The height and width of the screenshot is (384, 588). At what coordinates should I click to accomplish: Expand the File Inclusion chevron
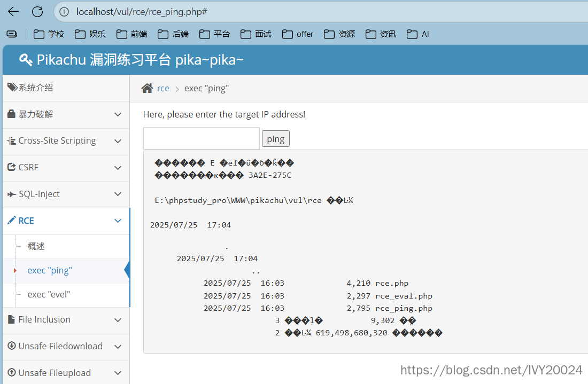[118, 320]
